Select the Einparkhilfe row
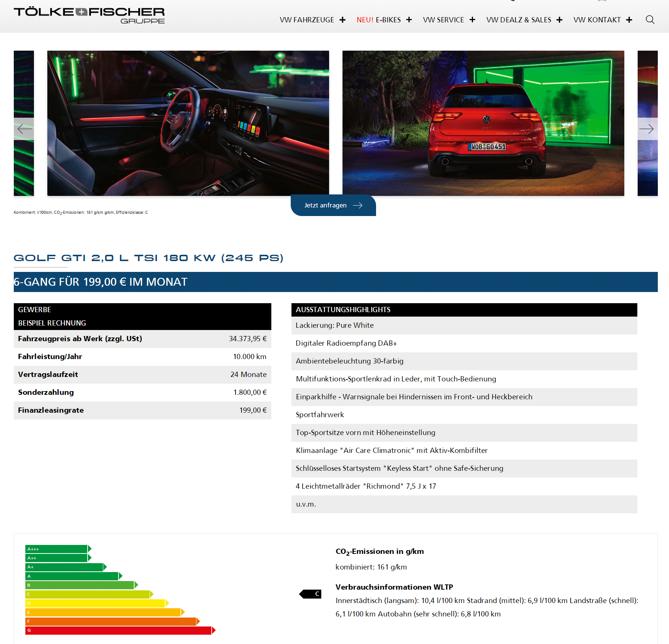Screen dimensions: 669x644 (464, 397)
